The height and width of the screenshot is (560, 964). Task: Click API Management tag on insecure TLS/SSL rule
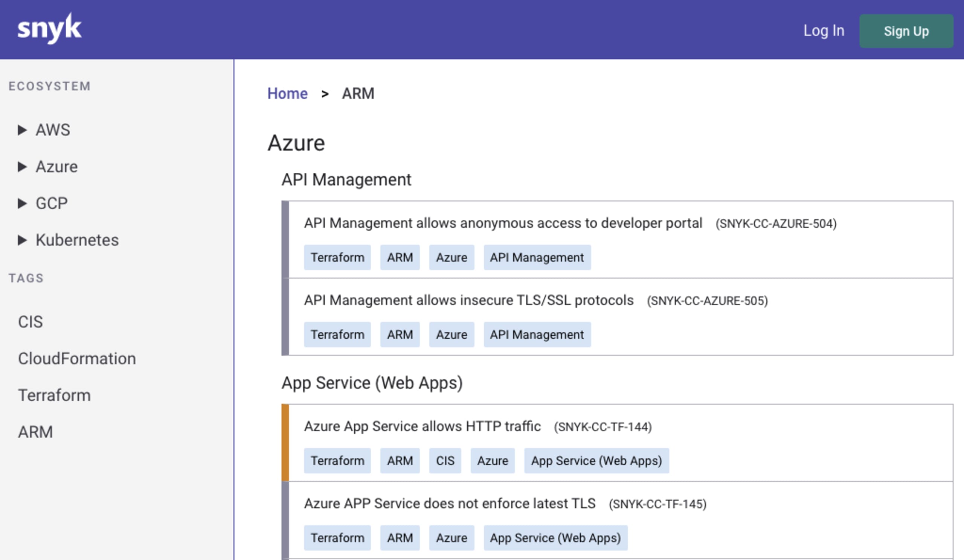pyautogui.click(x=537, y=335)
